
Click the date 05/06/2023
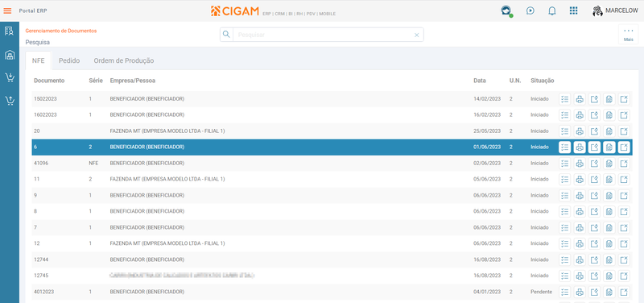tap(487, 179)
